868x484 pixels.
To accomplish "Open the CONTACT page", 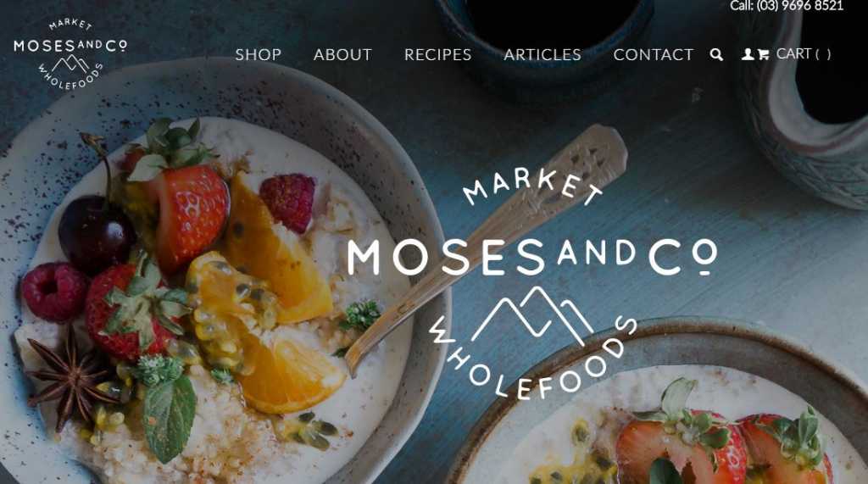I will click(x=654, y=55).
